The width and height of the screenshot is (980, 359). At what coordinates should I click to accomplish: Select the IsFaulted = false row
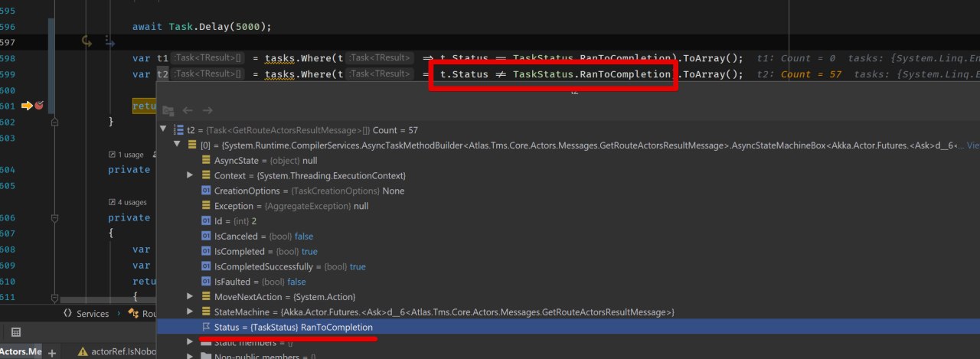(568, 282)
